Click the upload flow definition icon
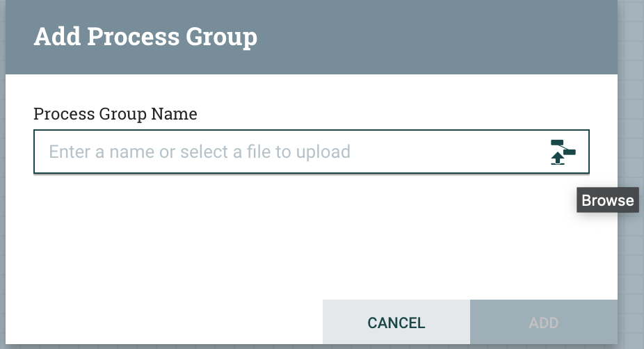Image resolution: width=644 pixels, height=349 pixels. pos(563,152)
